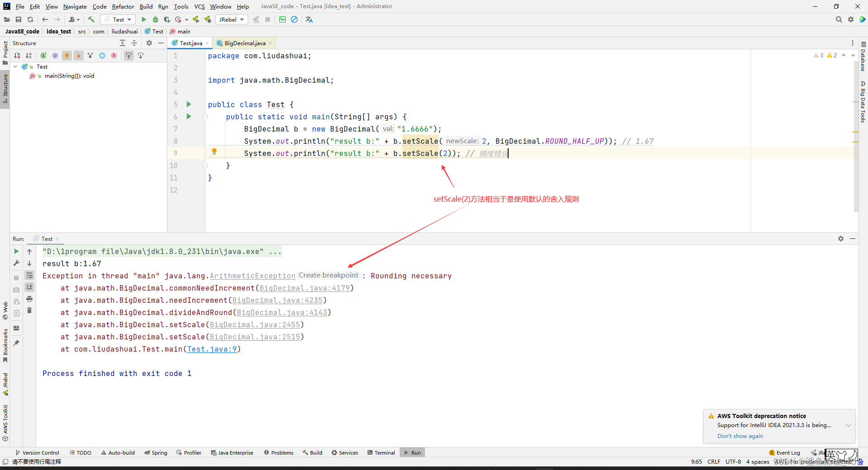Open the JRebel configuration dropdown
The height and width of the screenshot is (470, 868).
[231, 19]
